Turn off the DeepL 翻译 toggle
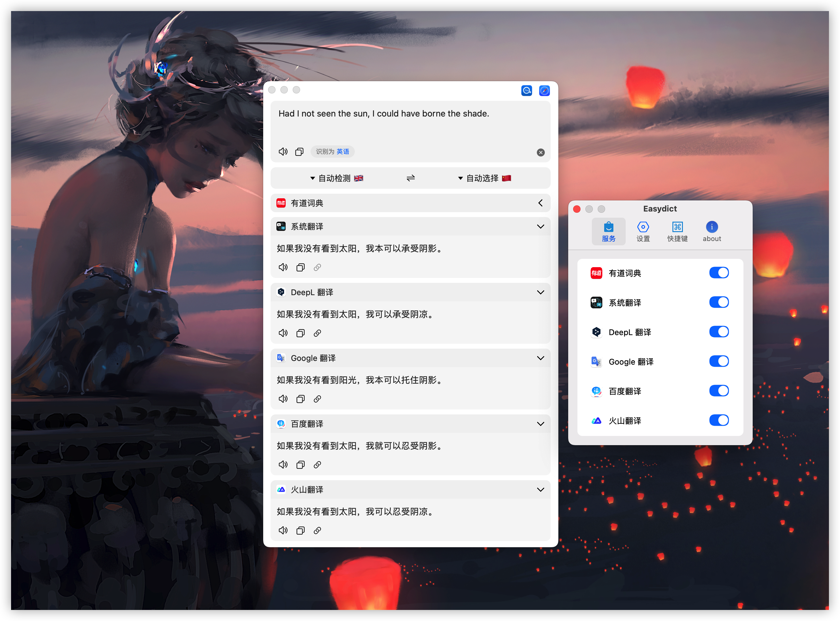840x621 pixels. tap(719, 331)
